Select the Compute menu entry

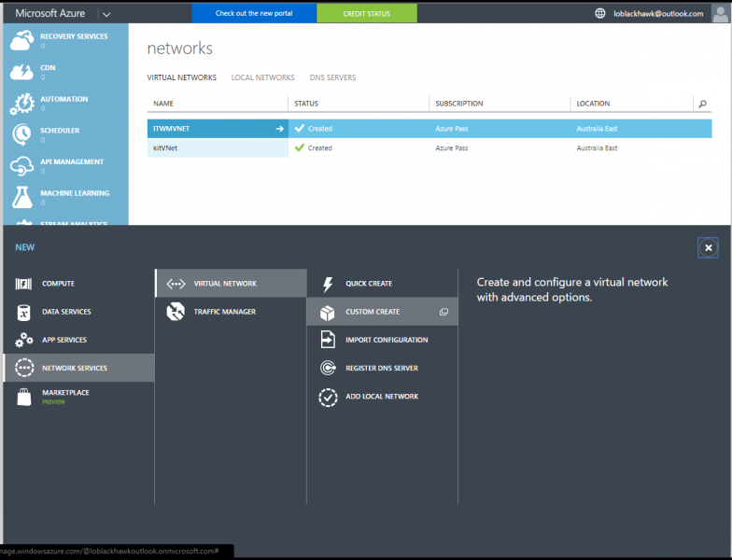78,284
